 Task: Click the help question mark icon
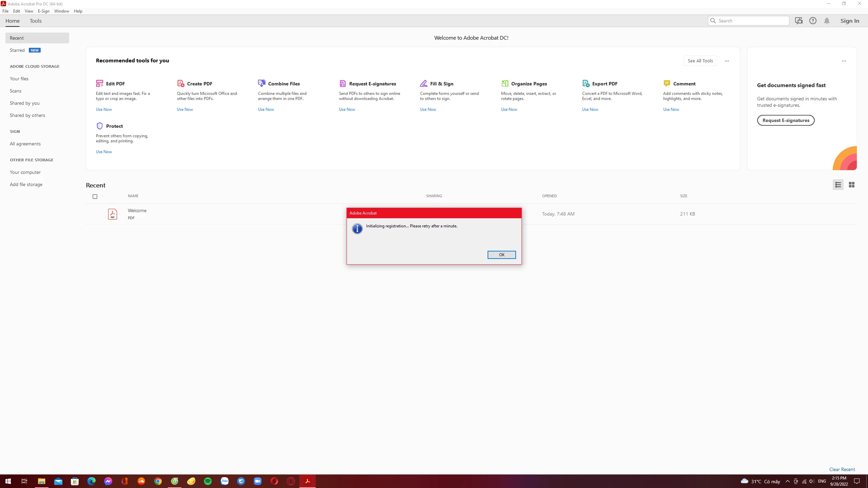pos(813,21)
